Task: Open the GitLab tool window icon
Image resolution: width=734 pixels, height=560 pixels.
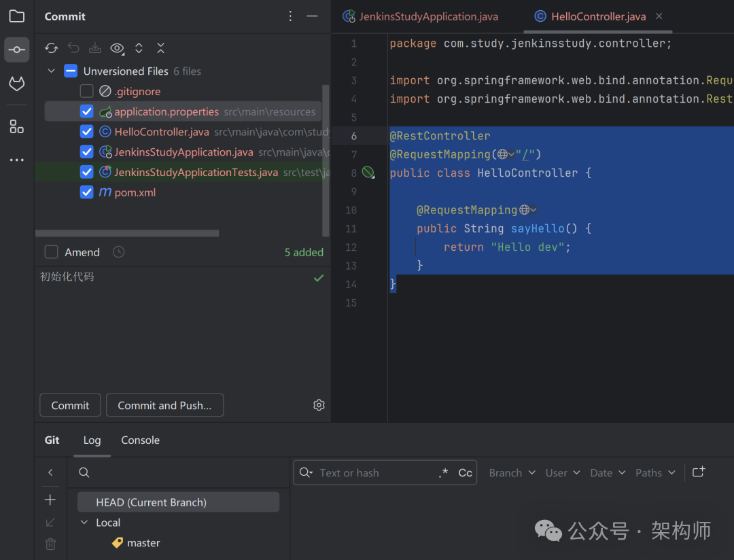Action: tap(17, 84)
